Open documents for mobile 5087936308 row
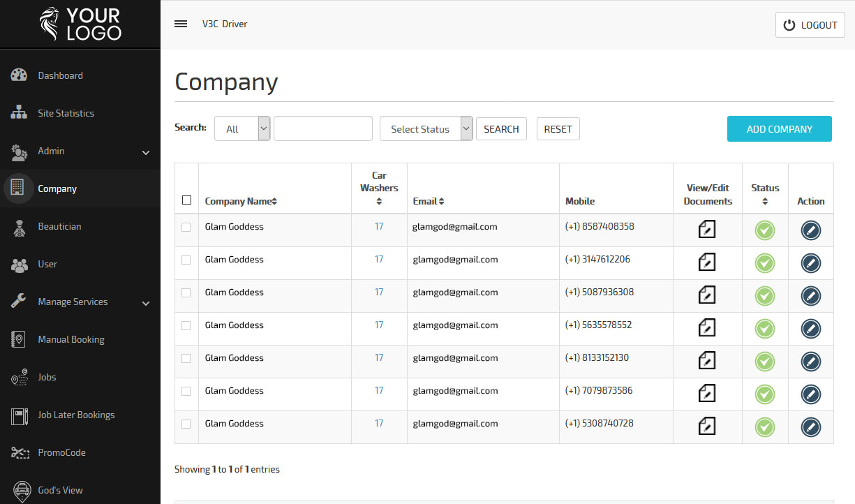Viewport: 855px width, 504px height. 707,295
